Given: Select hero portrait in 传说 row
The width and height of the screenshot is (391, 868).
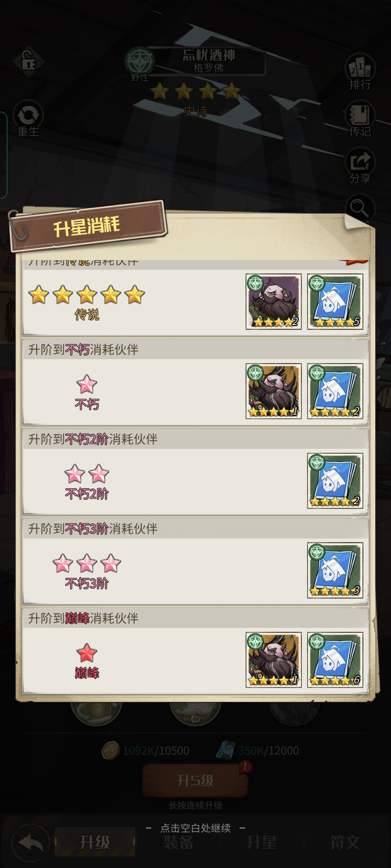Looking at the screenshot, I should coord(274,302).
